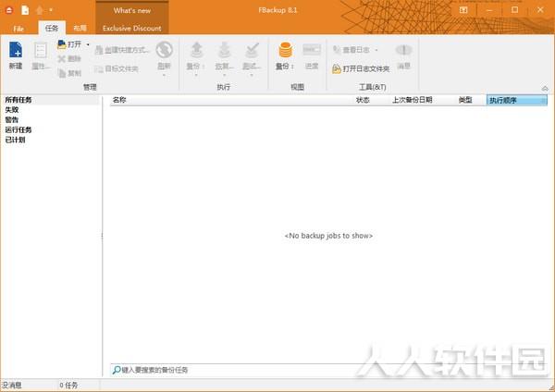Image resolution: width=555 pixels, height=392 pixels.
Task: Expand the 测试 test dropdown arrow
Action: [x=252, y=75]
